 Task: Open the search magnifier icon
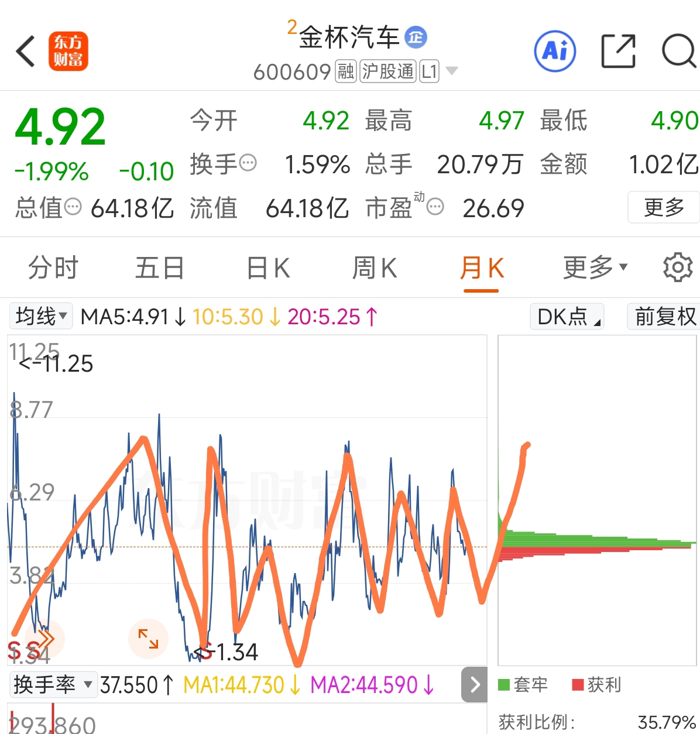679,51
